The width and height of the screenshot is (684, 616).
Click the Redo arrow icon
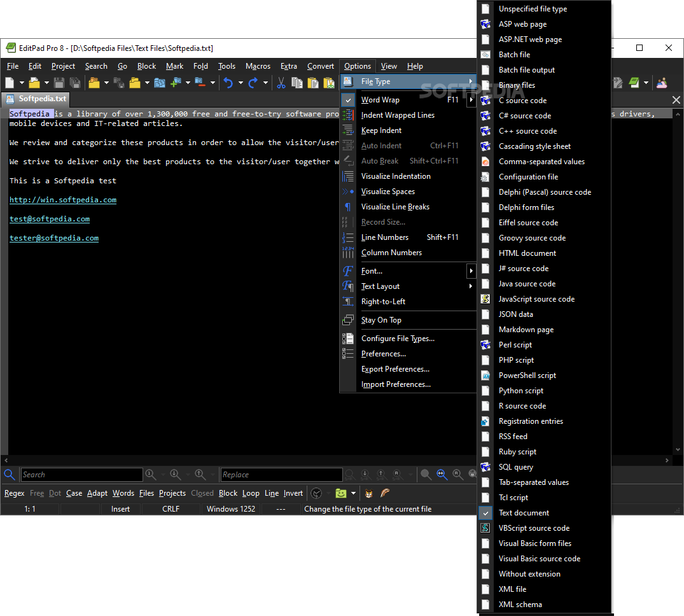click(253, 83)
